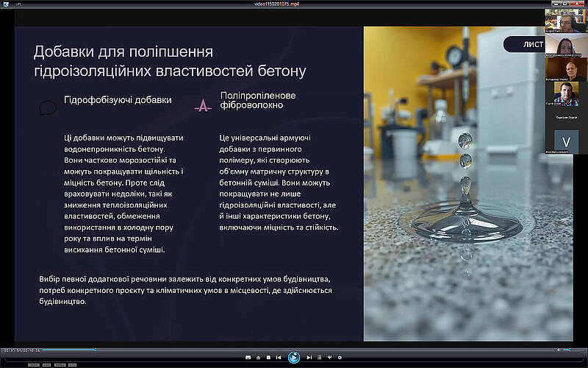
Task: Skip to previous track in player
Action: click(x=279, y=358)
